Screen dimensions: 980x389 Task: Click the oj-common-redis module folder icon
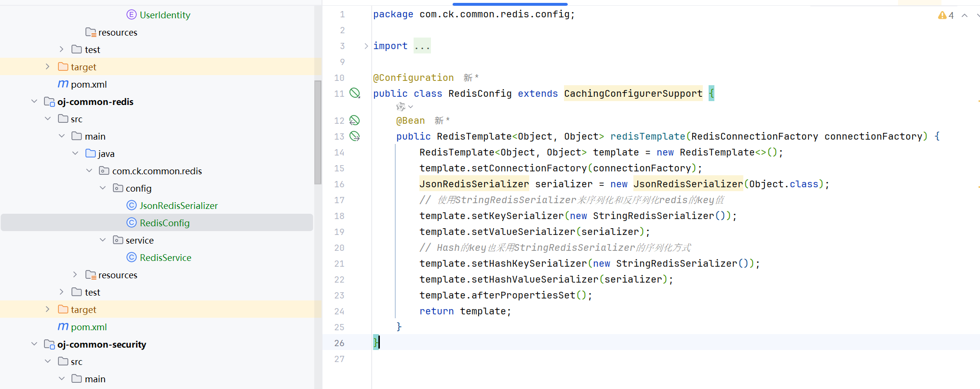point(49,102)
